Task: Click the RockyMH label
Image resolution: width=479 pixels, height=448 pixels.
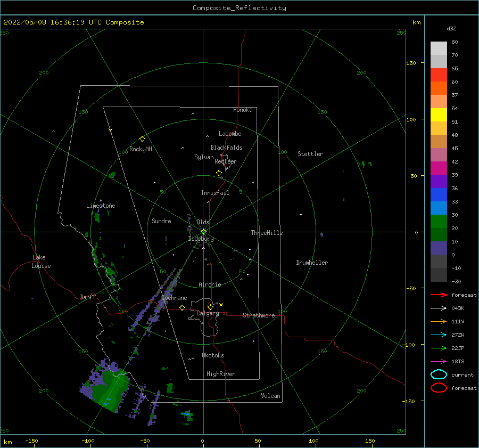Action: click(x=141, y=149)
